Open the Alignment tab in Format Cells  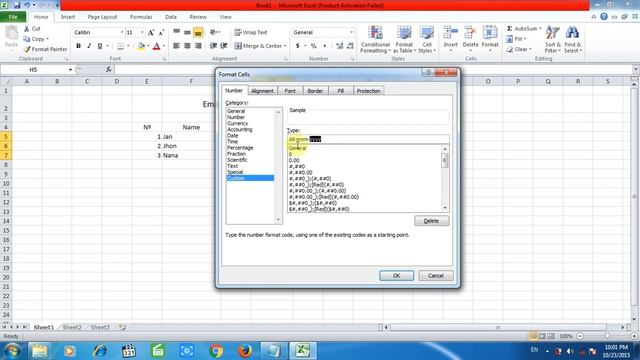[x=262, y=91]
